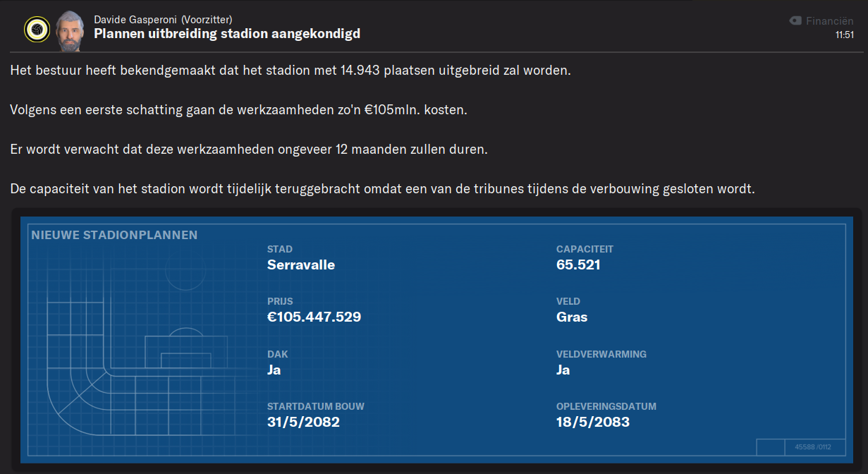This screenshot has height=474, width=868.
Task: Select sender name Davide Gasperoni
Action: [x=134, y=19]
